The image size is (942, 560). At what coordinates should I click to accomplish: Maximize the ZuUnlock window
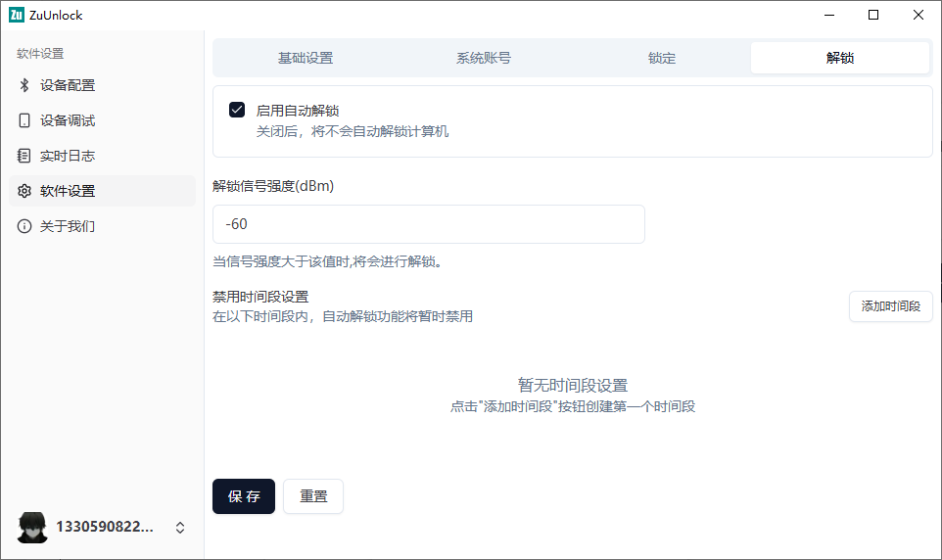pyautogui.click(x=873, y=15)
